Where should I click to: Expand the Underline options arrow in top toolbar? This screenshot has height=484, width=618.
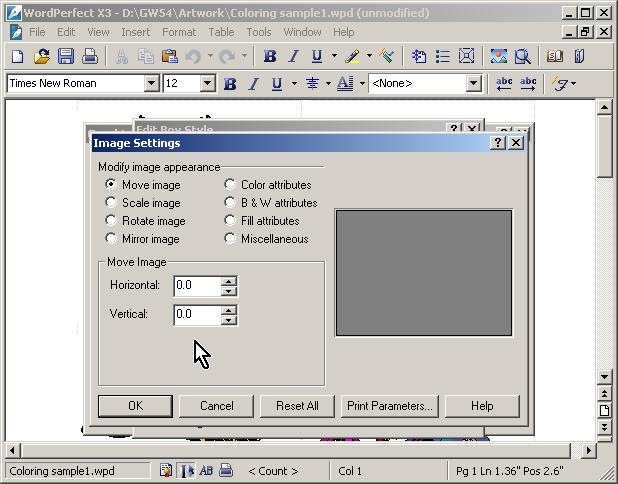point(334,56)
